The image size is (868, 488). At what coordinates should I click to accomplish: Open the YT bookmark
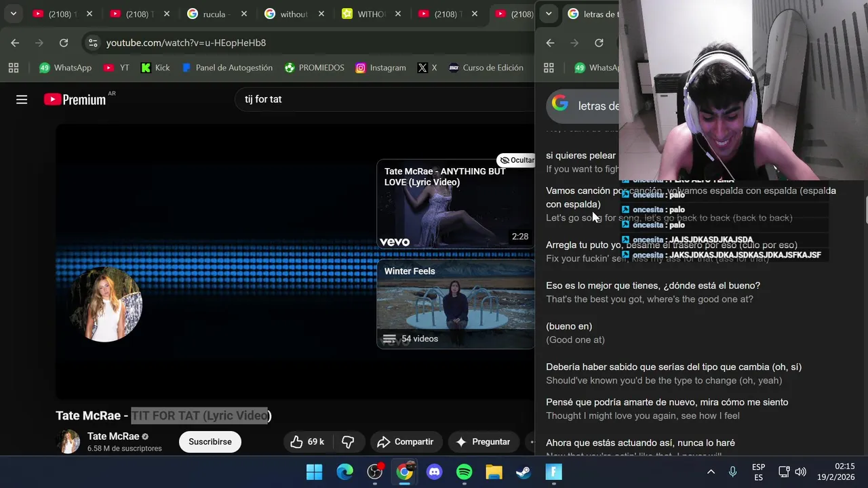tap(117, 68)
